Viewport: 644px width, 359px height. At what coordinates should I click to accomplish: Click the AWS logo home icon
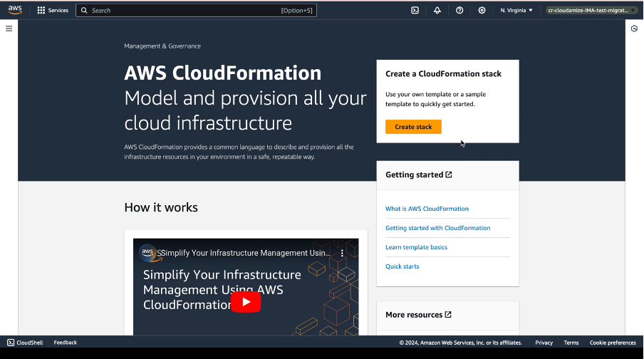tap(15, 10)
